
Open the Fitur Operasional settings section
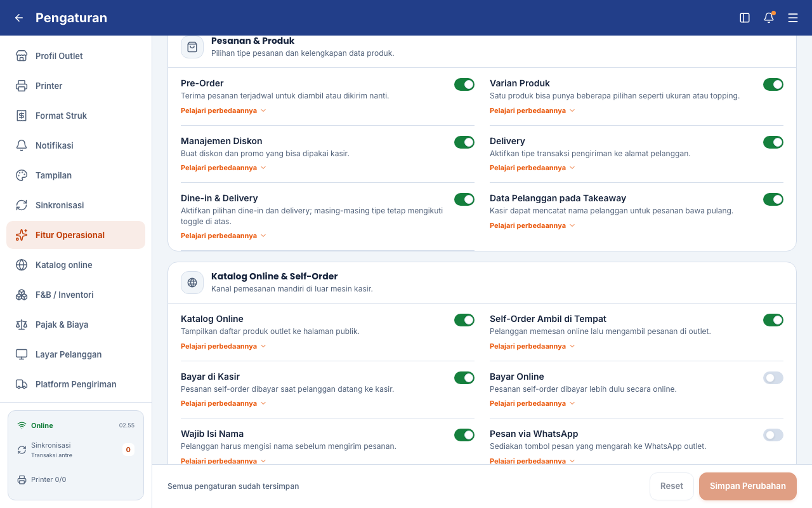[x=75, y=235]
